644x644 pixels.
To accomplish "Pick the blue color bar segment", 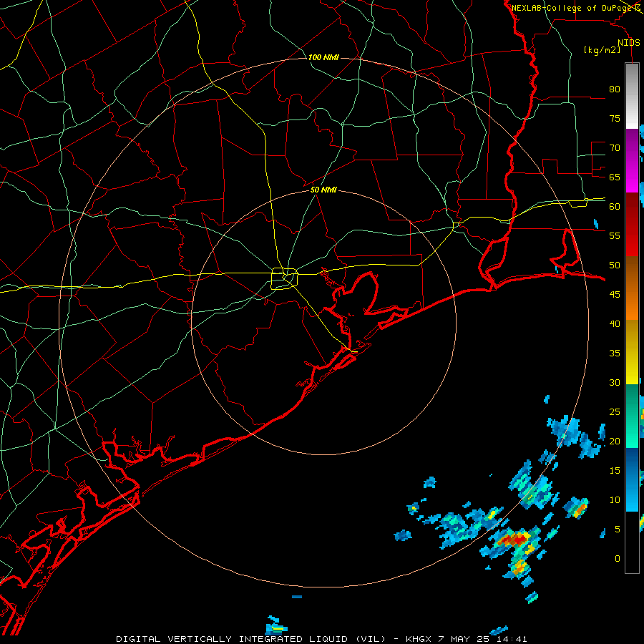I will coord(632,479).
